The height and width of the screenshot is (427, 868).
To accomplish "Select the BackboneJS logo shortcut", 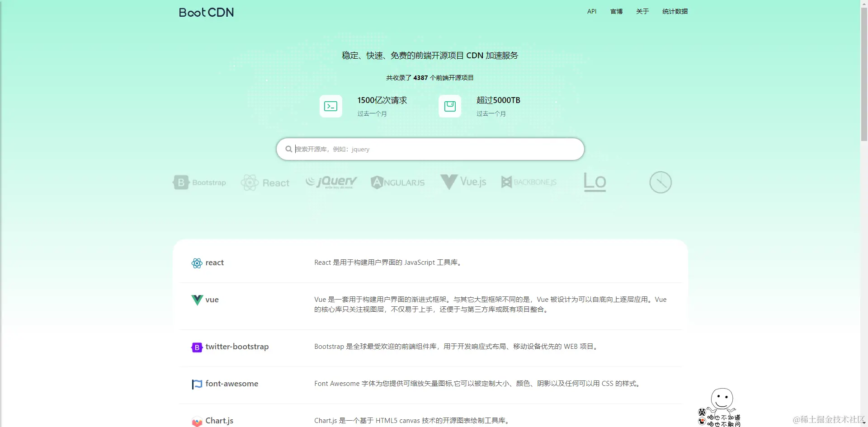I will pyautogui.click(x=528, y=182).
